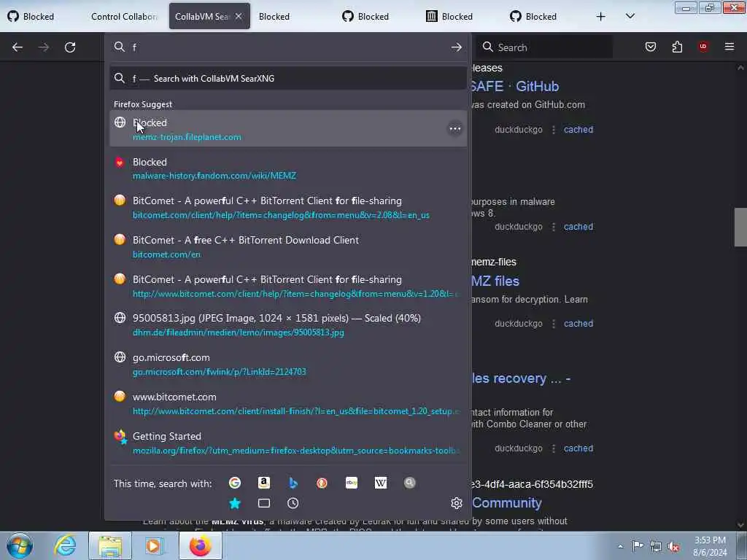Switch to the Control Collabora tab
Viewport: 747px width, 560px height.
(x=123, y=17)
